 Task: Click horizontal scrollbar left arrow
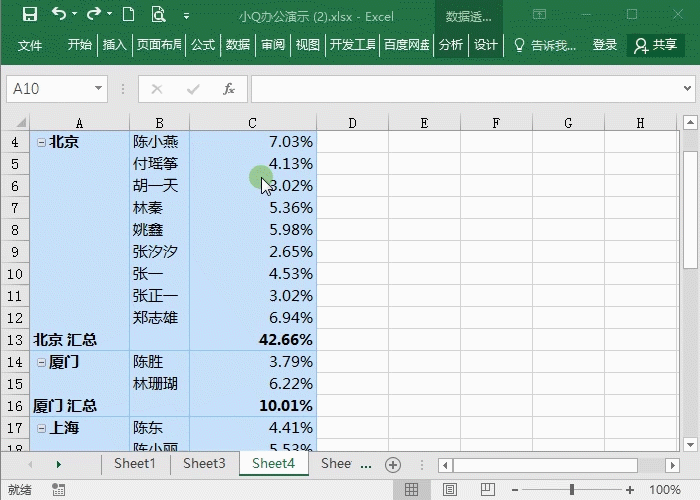tap(445, 466)
